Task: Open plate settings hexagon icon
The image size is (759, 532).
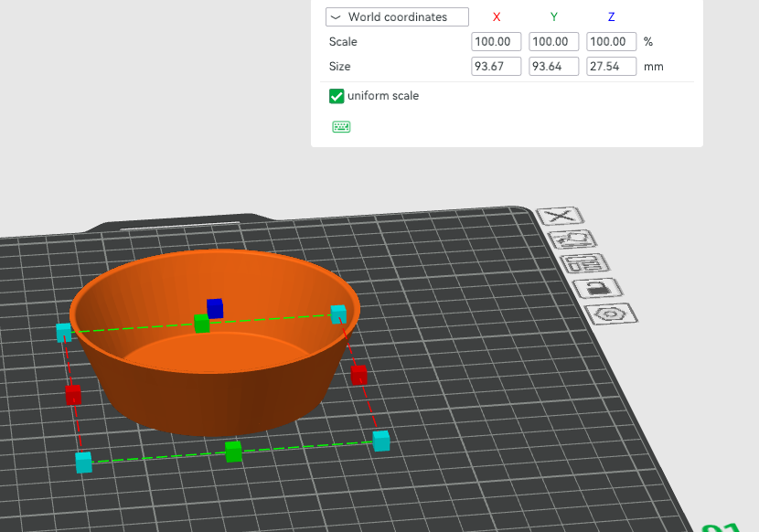Action: pyautogui.click(x=611, y=314)
